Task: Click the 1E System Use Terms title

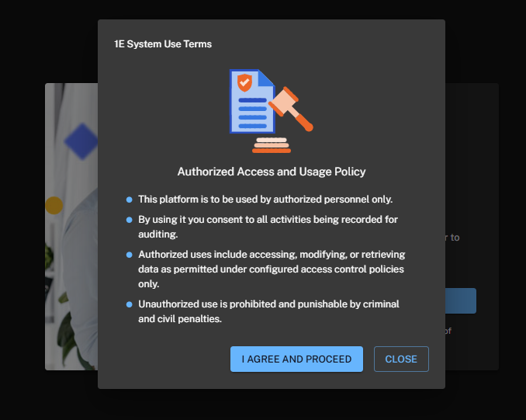Action: click(163, 44)
